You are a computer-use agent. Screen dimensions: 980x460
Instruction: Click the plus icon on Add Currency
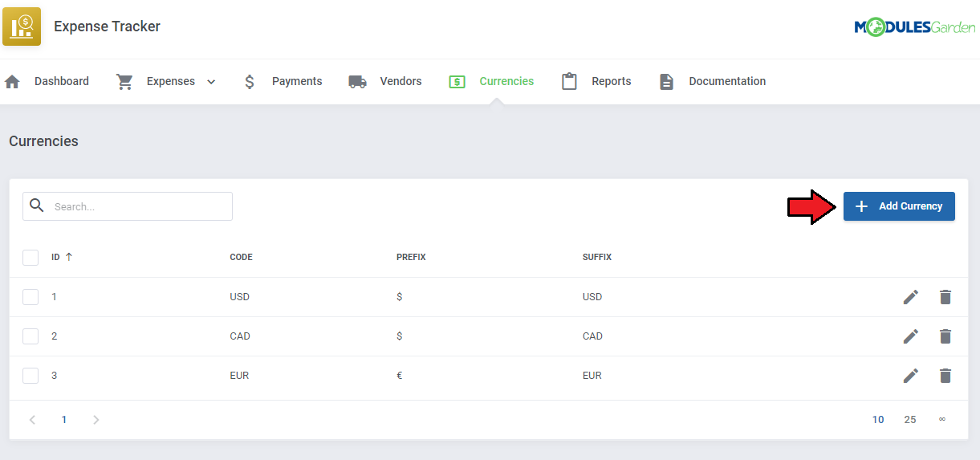pyautogui.click(x=861, y=206)
